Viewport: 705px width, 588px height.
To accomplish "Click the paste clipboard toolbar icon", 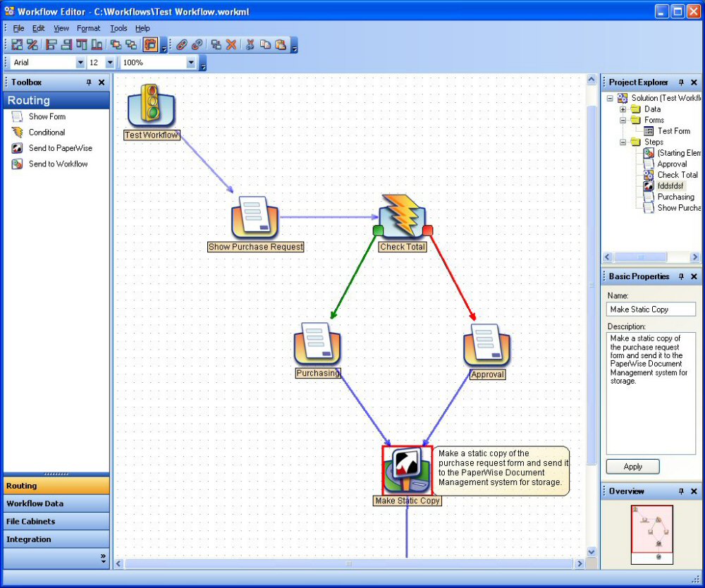I will point(281,45).
